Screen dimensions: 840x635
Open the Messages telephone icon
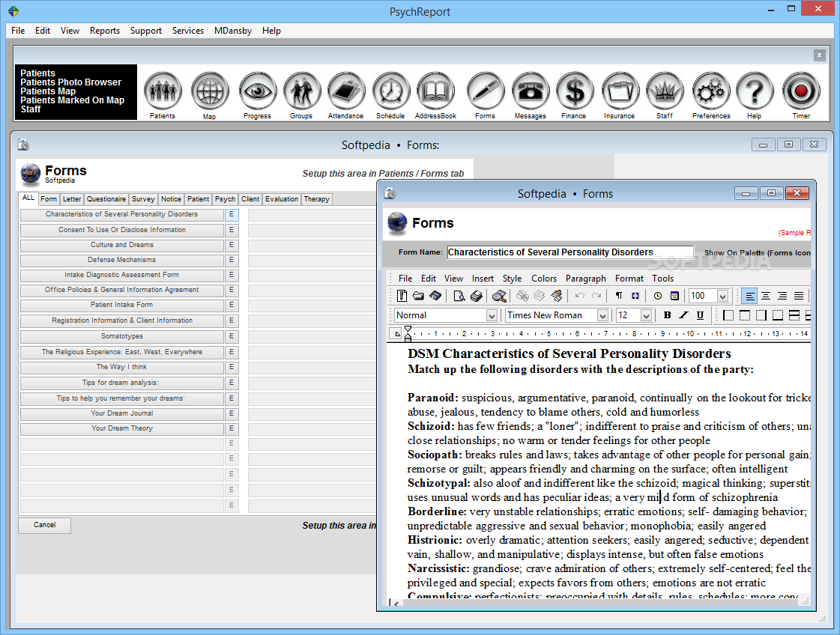531,91
